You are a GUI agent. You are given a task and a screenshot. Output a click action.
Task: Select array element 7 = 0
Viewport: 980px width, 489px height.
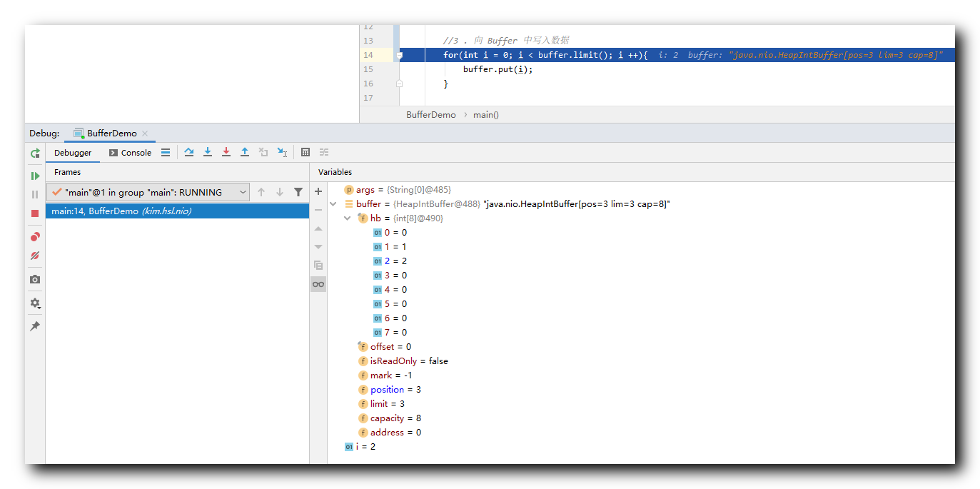click(x=641, y=333)
